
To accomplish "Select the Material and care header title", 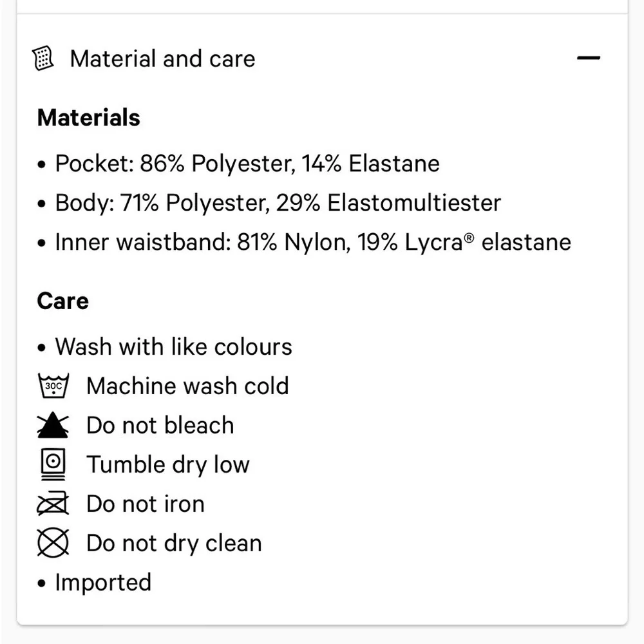I will tap(162, 59).
